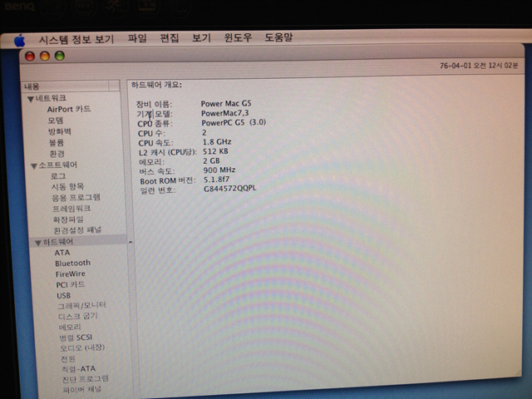
Task: Click the 내용 column header
Action: click(33, 86)
